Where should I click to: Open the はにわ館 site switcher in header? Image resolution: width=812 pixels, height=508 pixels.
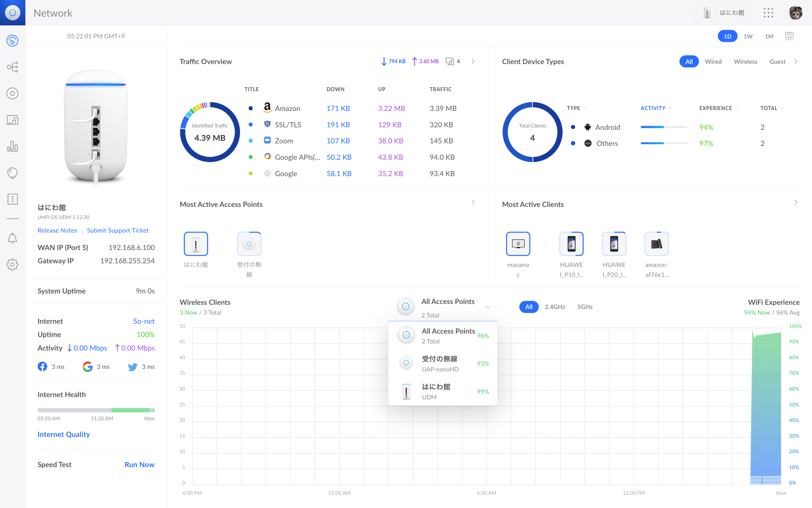(721, 13)
